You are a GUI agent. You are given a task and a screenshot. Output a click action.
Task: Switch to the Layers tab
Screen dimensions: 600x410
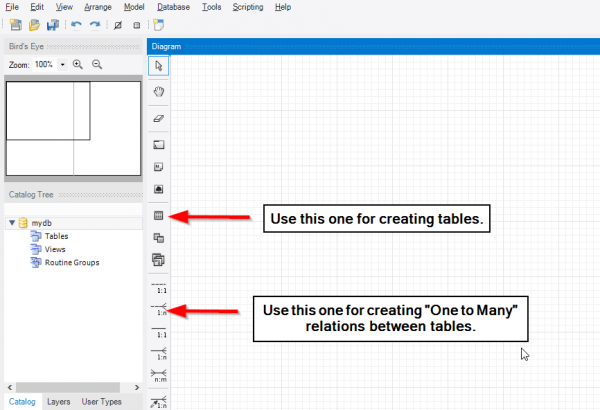pyautogui.click(x=58, y=401)
